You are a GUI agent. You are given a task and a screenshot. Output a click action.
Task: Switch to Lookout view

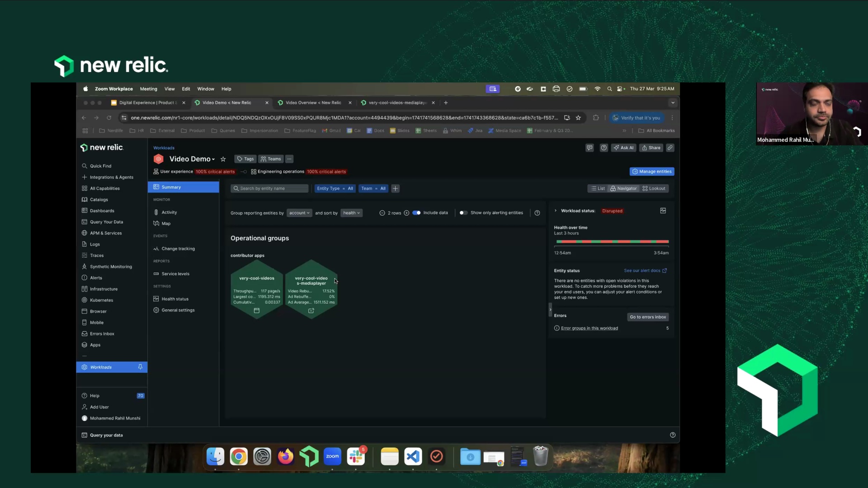[x=654, y=188]
